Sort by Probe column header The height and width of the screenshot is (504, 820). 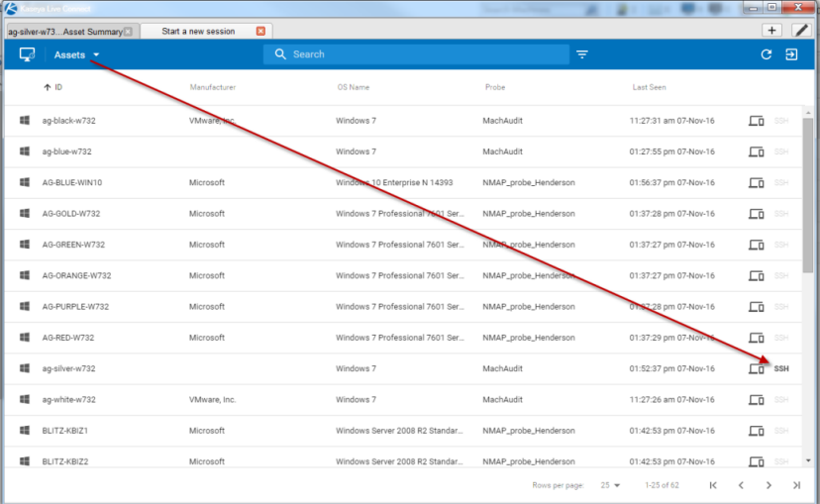(495, 87)
